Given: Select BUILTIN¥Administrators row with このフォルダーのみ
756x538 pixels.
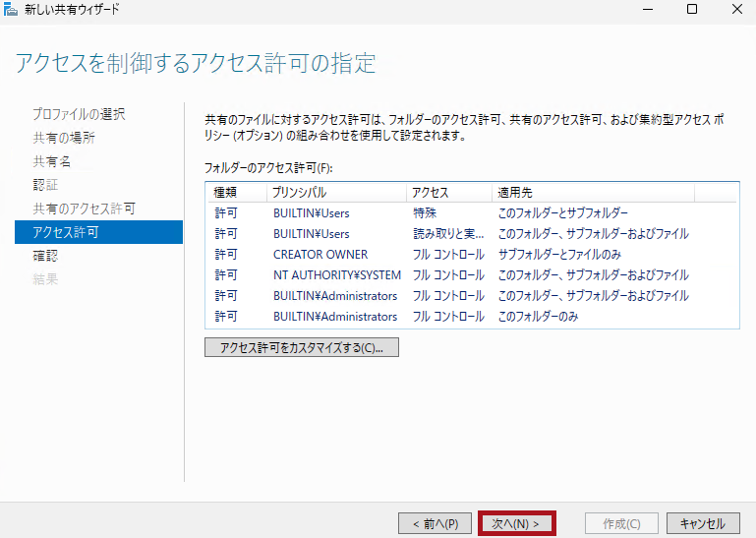Looking at the screenshot, I should [473, 317].
